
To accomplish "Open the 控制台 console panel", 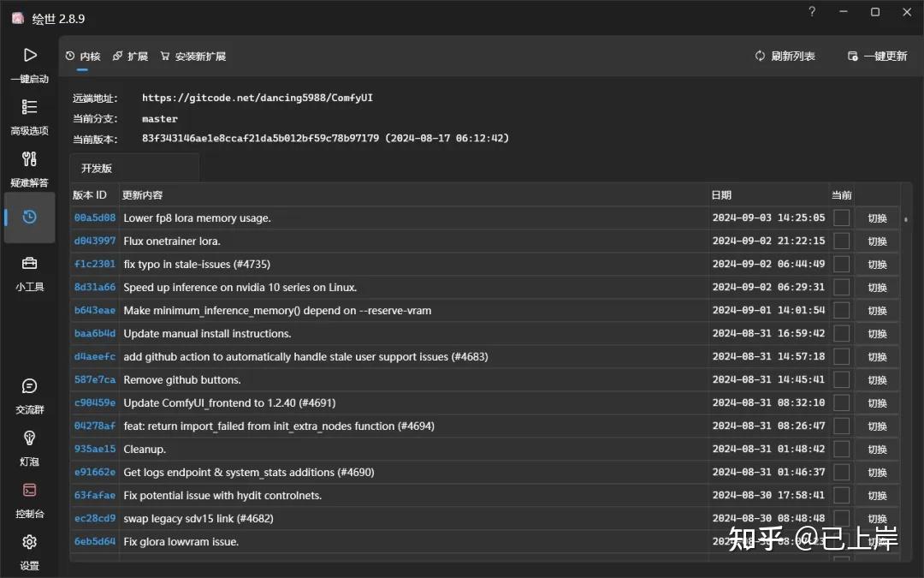I will click(30, 501).
